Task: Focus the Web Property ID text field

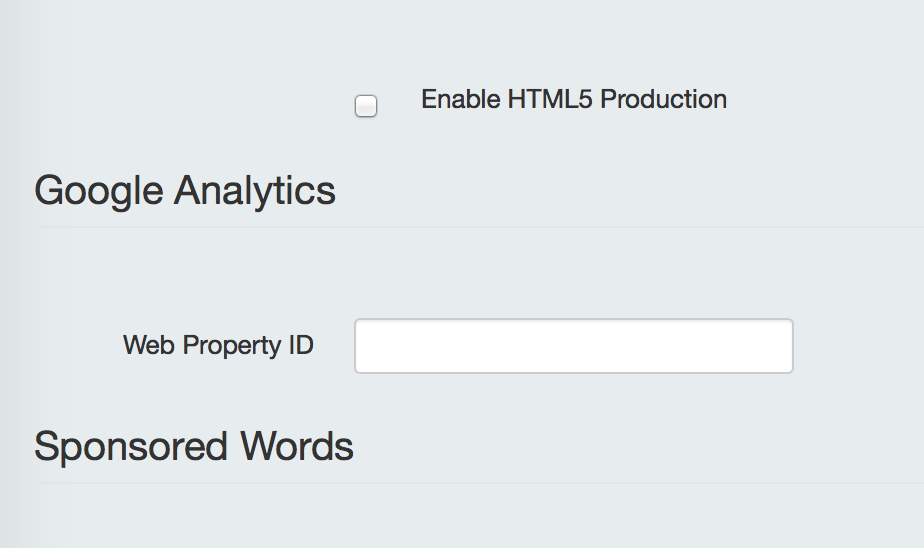Action: [x=574, y=346]
